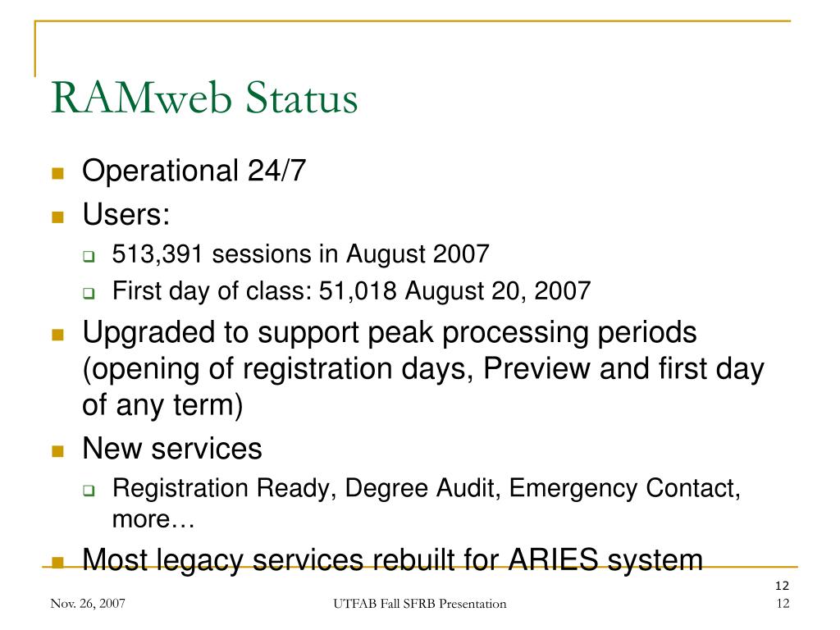840x630 pixels.
Task: Click the Degree Audit, Emergency Contact line
Action: click(x=427, y=503)
